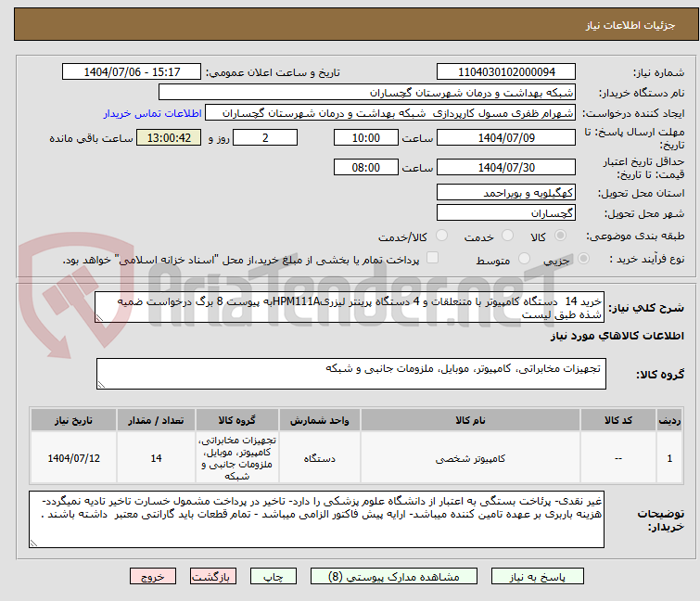This screenshot has width=700, height=601.
Task: Click the "شماره نیاز" number field
Action: [508, 72]
